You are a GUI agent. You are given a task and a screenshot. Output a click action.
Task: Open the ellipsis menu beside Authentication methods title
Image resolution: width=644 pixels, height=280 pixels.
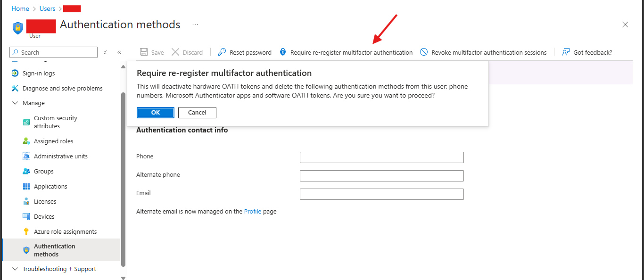(x=195, y=24)
